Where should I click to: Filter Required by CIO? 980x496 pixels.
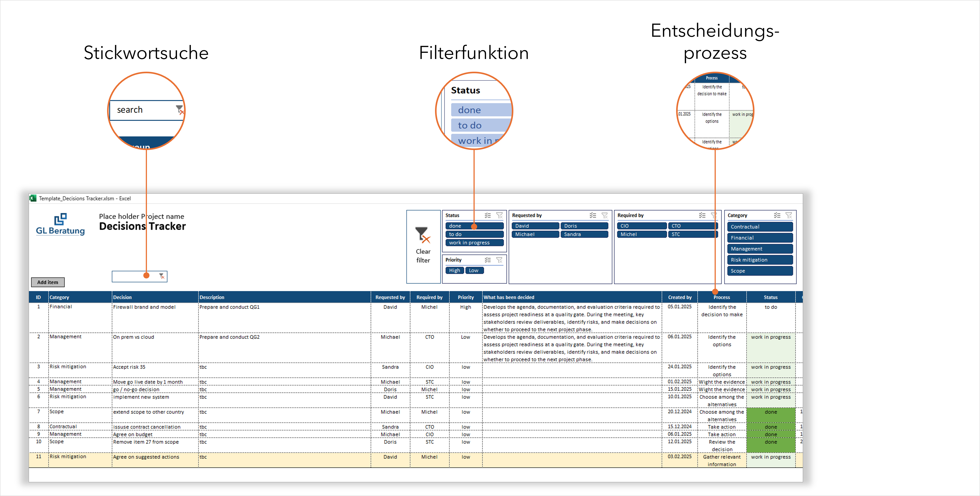click(642, 226)
